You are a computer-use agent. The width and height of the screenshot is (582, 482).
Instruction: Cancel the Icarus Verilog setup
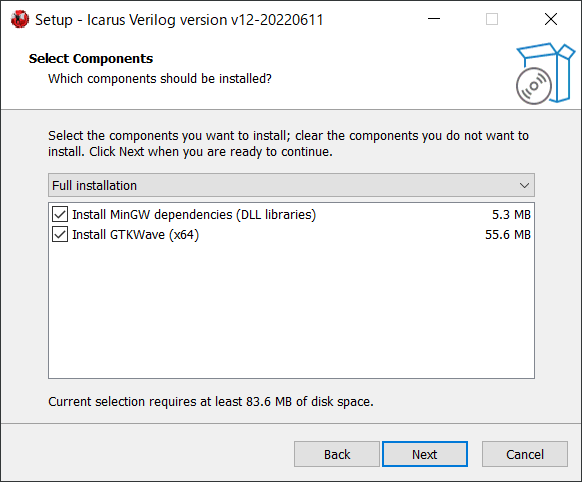point(525,454)
